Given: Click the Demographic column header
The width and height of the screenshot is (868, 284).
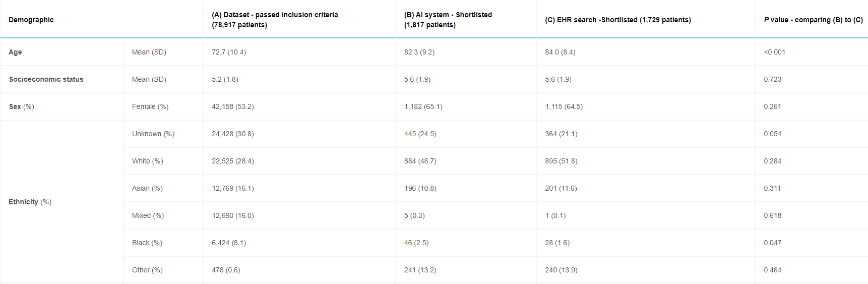Looking at the screenshot, I should tap(31, 20).
